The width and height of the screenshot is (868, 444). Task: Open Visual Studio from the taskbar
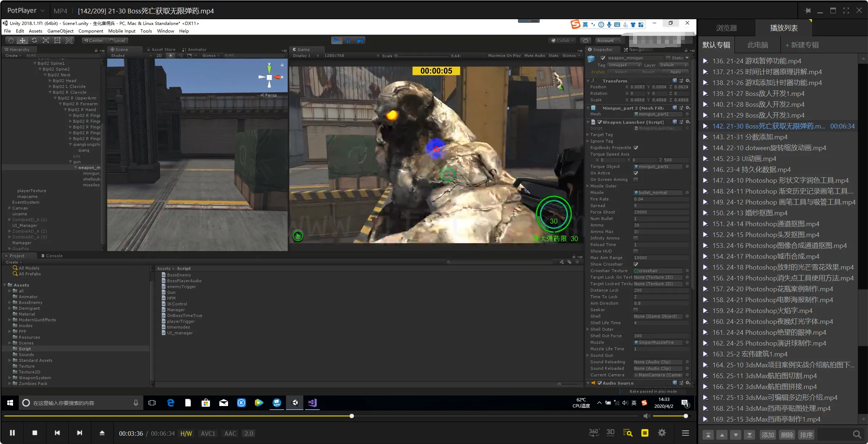click(312, 403)
